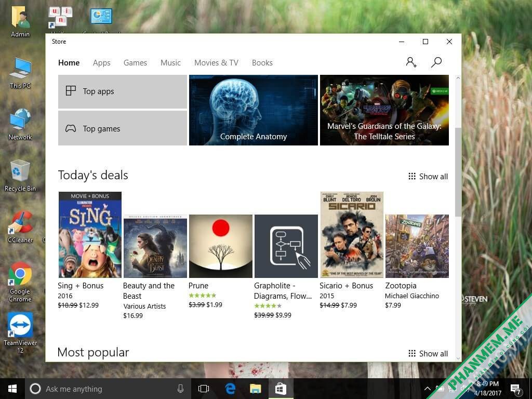This screenshot has height=399, width=532.
Task: Click the 'Prune' title text
Action: (x=198, y=286)
